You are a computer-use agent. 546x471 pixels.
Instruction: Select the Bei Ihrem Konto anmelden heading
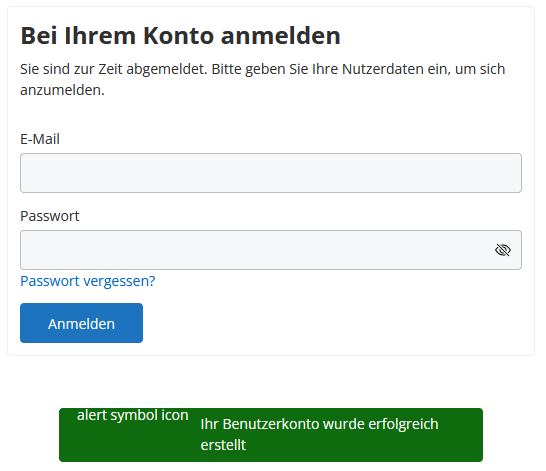(x=180, y=36)
